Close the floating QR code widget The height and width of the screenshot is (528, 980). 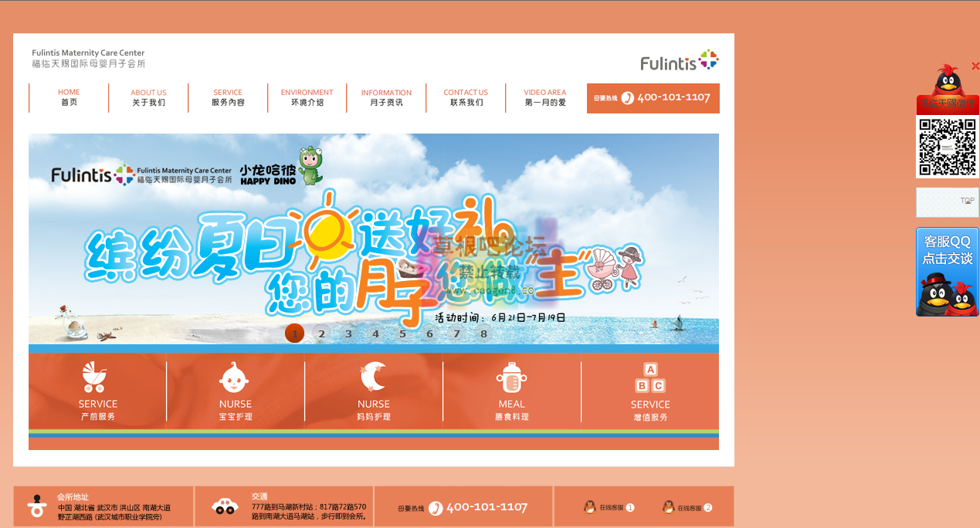pyautogui.click(x=975, y=66)
